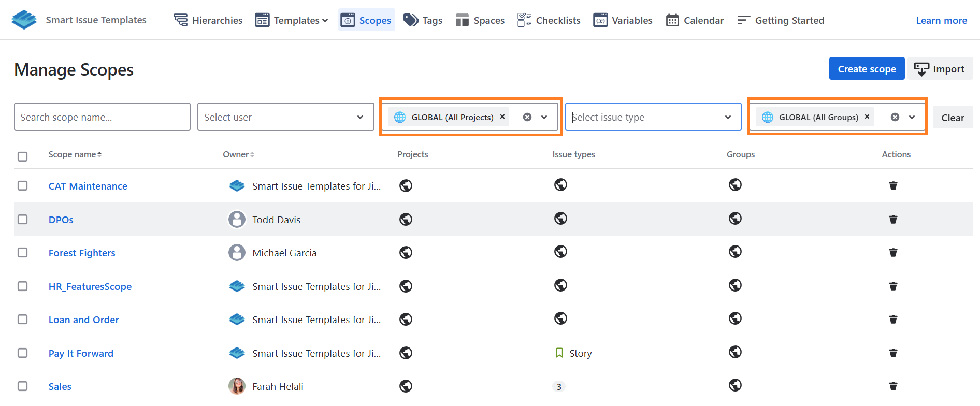
Task: Click the Smart Issue Templates logo
Action: pyautogui.click(x=24, y=20)
